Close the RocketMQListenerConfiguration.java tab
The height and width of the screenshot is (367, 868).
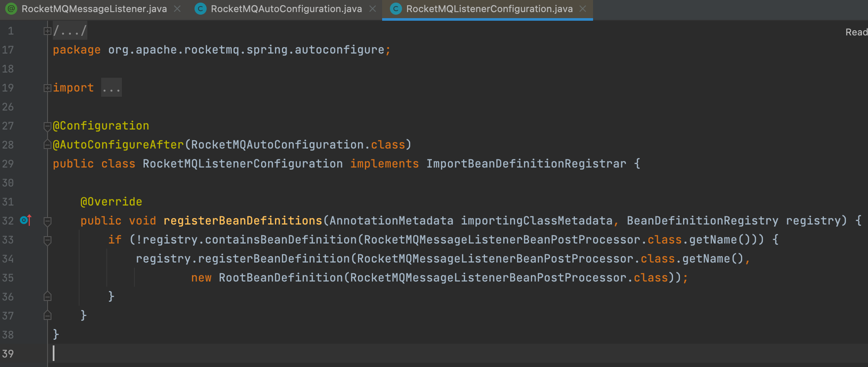(x=583, y=9)
